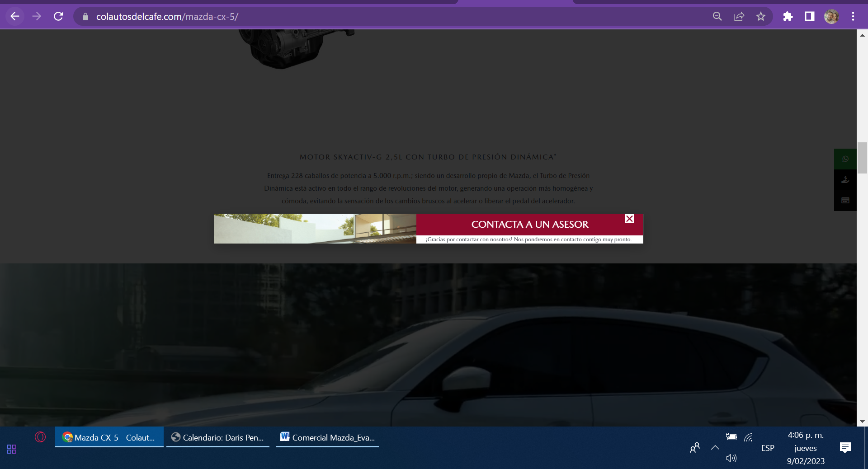Click the popup house image
Viewport: 868px width, 469px height.
click(x=315, y=229)
